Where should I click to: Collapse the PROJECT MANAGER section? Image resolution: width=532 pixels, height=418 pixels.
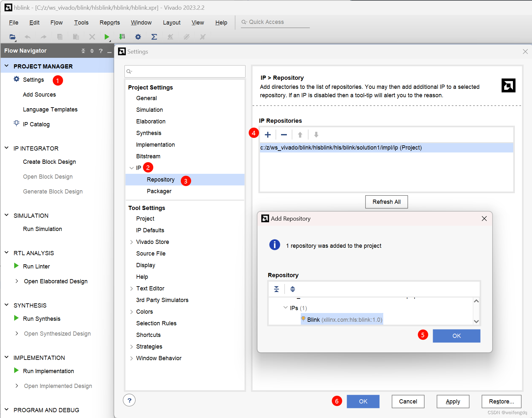coord(6,66)
